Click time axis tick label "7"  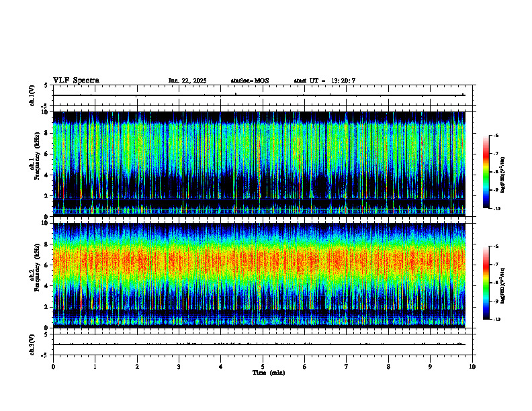[x=347, y=367]
